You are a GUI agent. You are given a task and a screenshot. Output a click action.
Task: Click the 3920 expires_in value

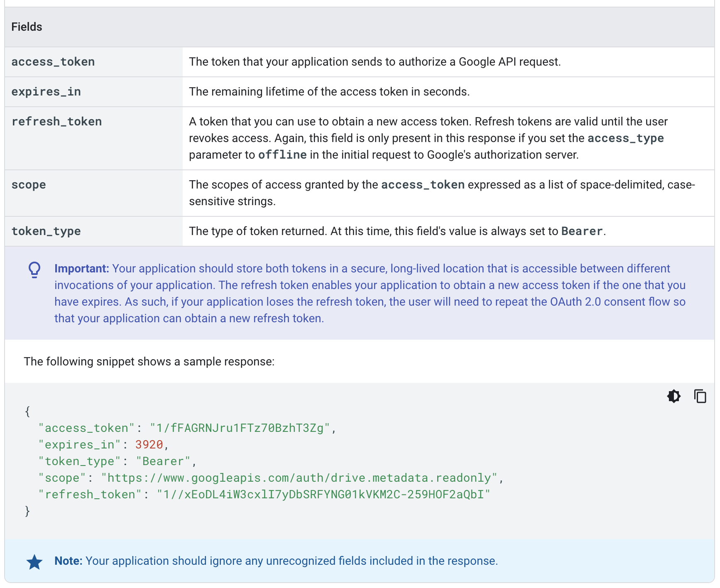point(149,445)
